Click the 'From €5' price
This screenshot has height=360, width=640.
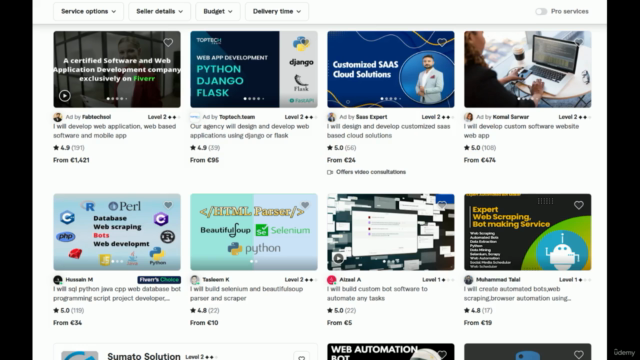339,322
